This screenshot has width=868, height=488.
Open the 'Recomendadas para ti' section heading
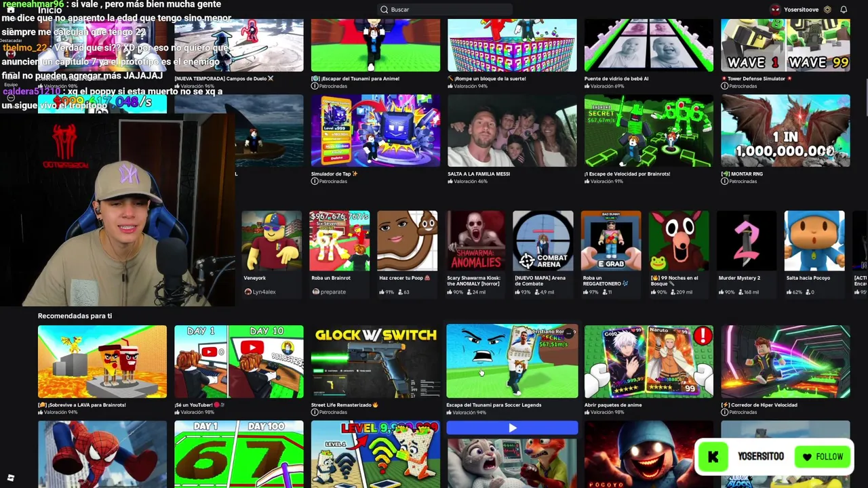(75, 316)
